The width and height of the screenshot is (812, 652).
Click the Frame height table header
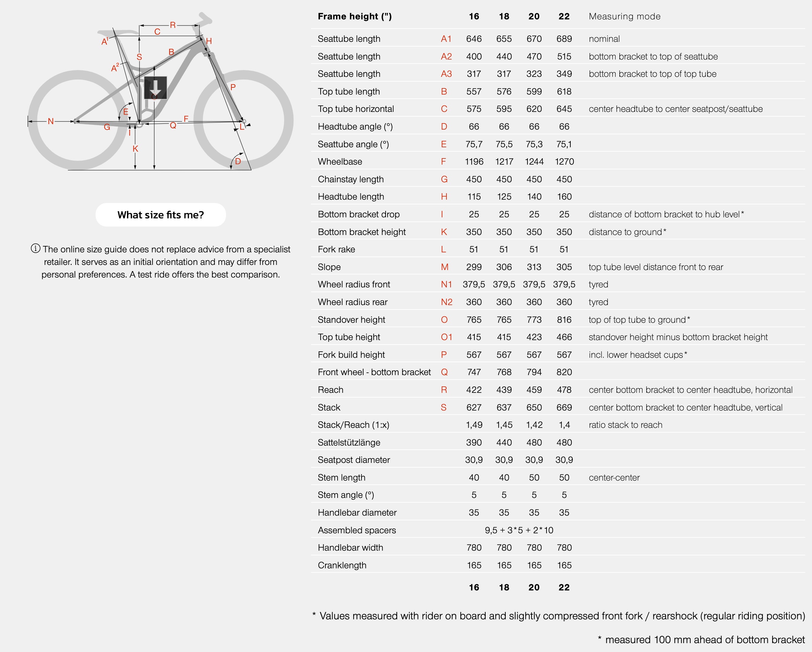click(x=354, y=16)
